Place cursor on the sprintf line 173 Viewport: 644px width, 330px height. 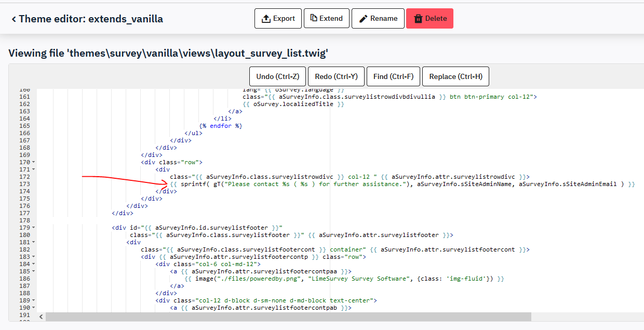click(364, 184)
